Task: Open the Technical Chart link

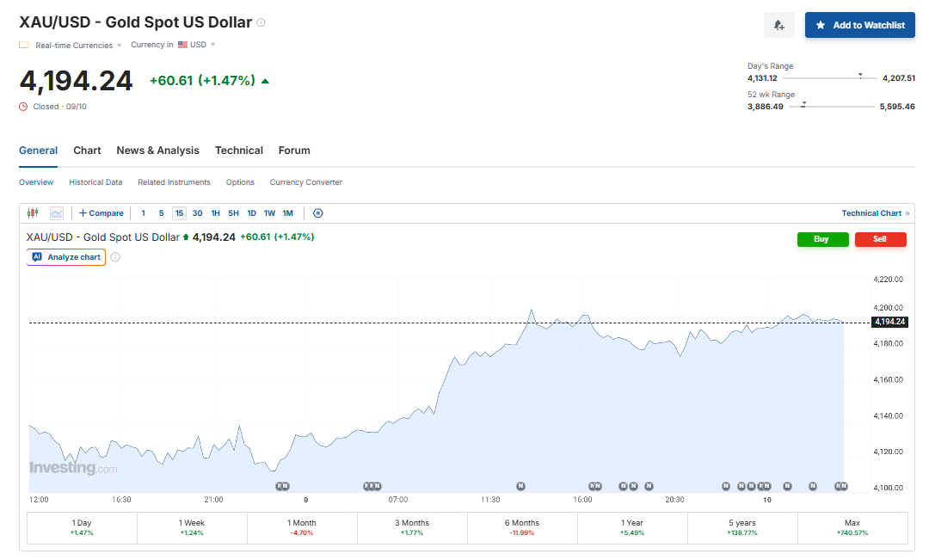Action: (875, 213)
